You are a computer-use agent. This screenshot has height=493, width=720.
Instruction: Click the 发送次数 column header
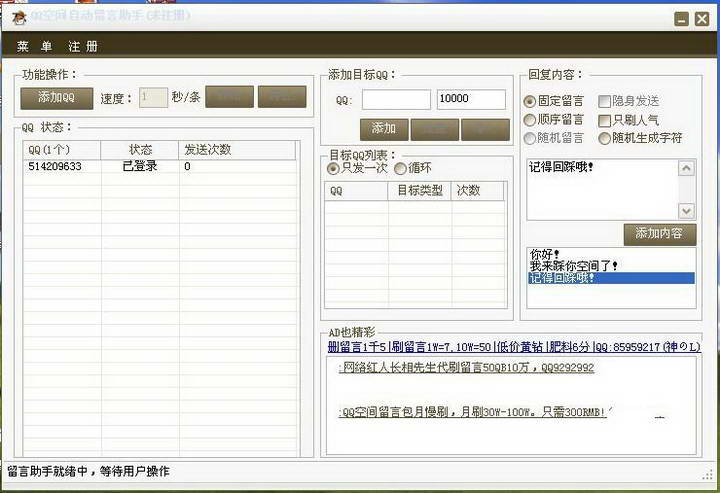point(237,150)
